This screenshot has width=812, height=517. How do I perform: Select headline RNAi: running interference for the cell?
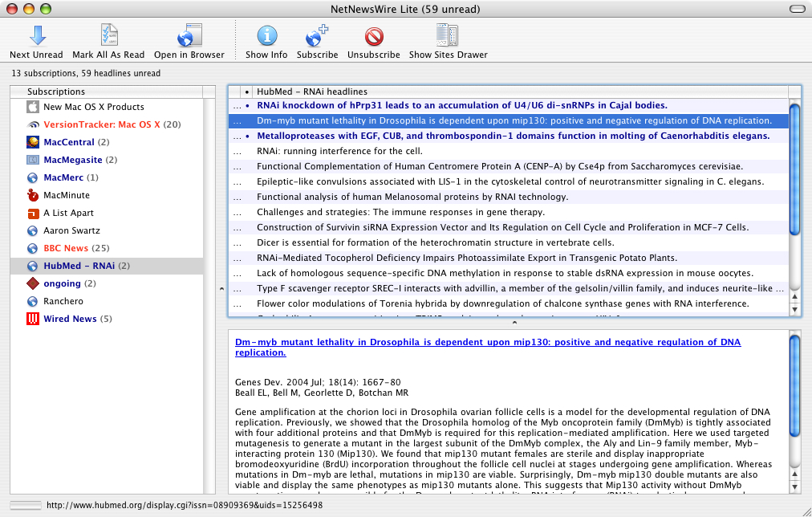(x=509, y=151)
